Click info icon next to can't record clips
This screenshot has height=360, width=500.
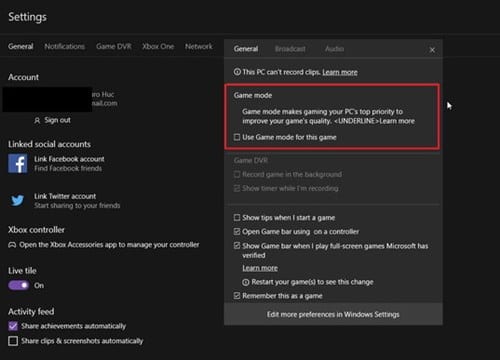point(237,72)
